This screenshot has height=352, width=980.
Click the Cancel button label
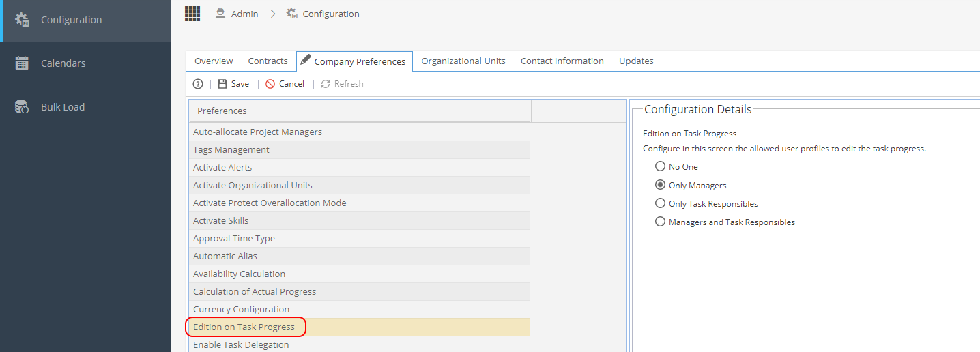292,84
